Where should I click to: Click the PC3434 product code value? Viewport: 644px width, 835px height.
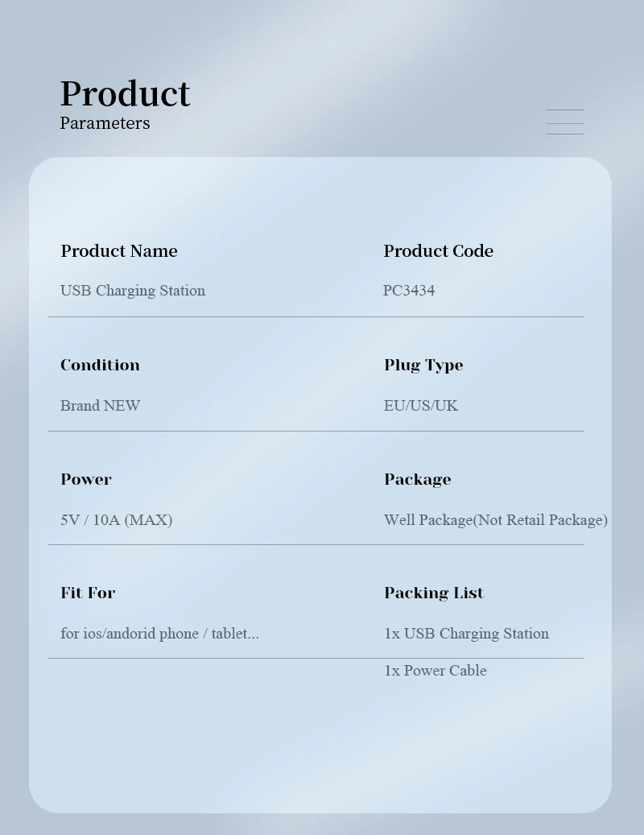[x=409, y=291]
